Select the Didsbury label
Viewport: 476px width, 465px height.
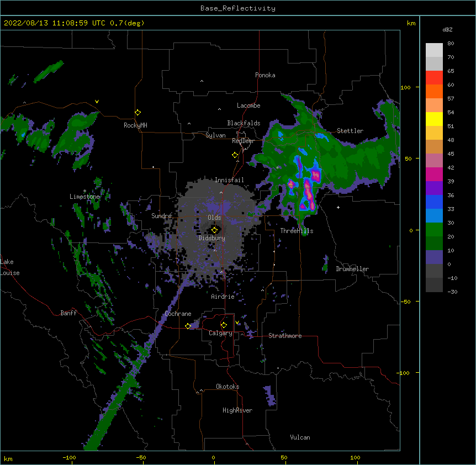click(x=212, y=238)
